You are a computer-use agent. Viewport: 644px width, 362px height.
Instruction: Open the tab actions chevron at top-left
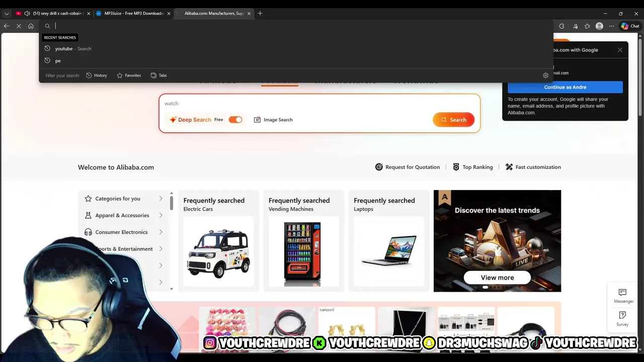tap(7, 14)
